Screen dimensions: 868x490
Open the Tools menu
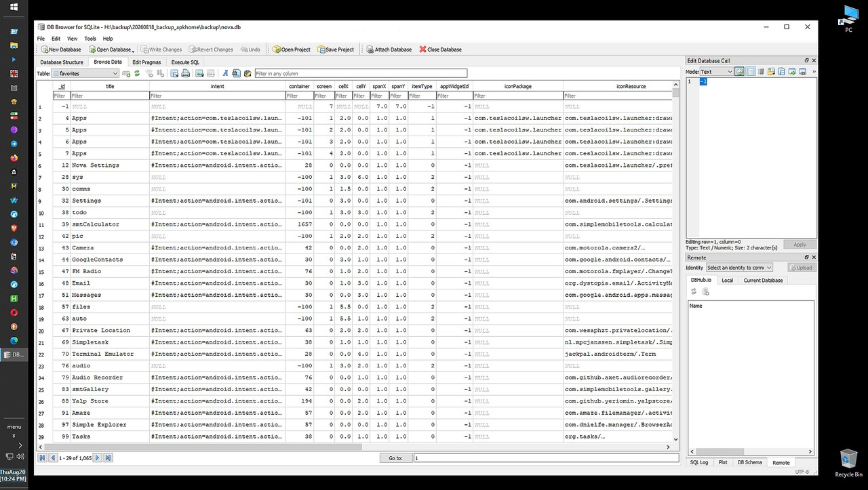(90, 39)
